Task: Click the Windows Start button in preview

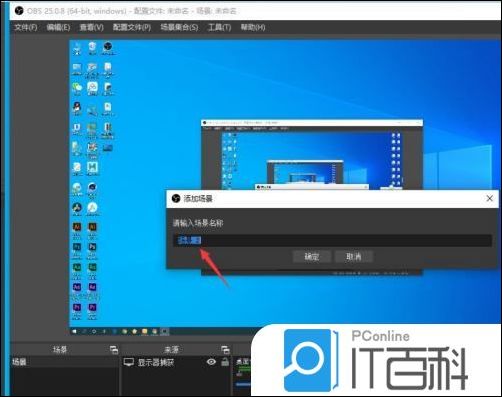Action: point(74,331)
